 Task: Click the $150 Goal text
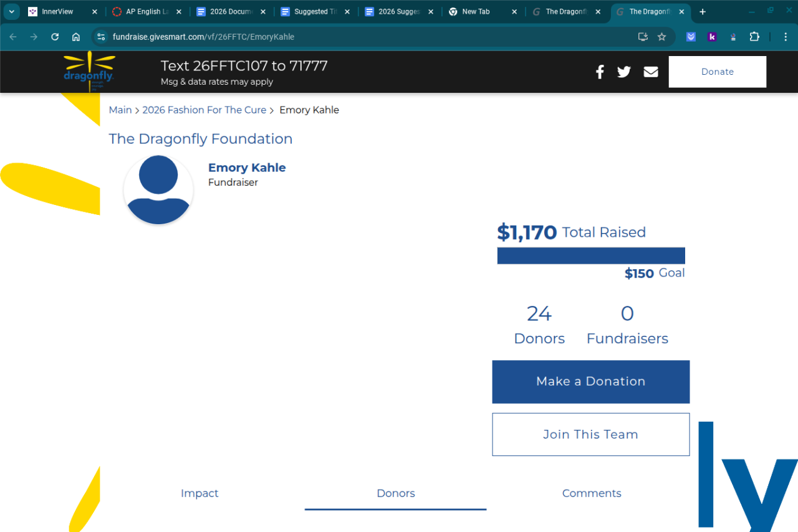click(x=655, y=273)
